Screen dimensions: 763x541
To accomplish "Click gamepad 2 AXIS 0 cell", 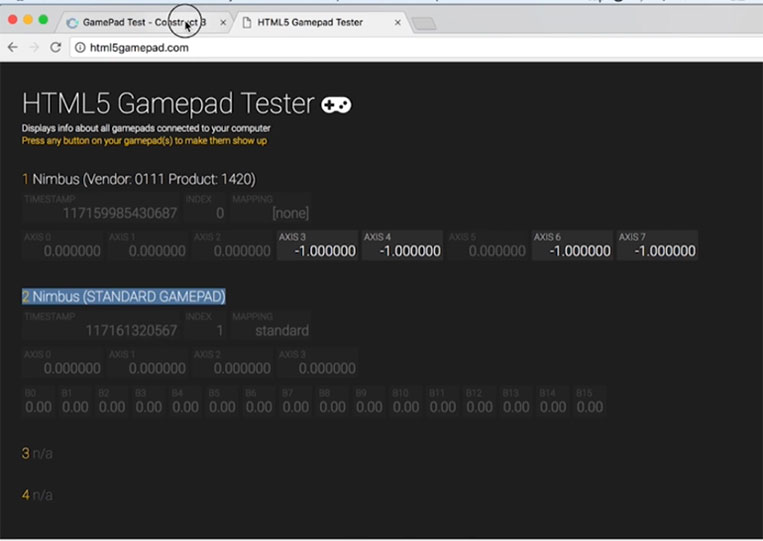I will tap(62, 363).
